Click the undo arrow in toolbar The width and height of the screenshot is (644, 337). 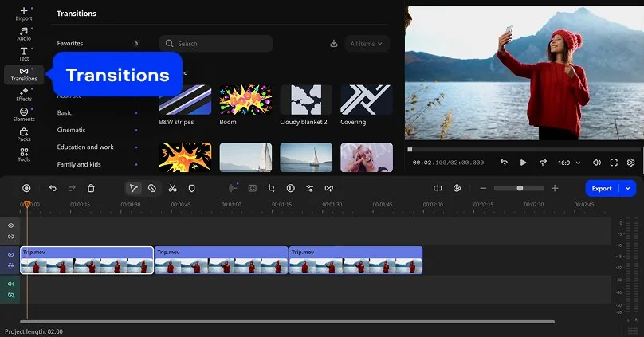point(53,188)
